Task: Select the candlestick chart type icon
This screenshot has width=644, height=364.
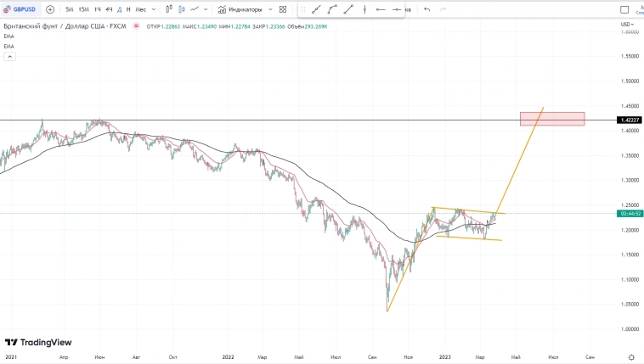Action: pos(181,9)
